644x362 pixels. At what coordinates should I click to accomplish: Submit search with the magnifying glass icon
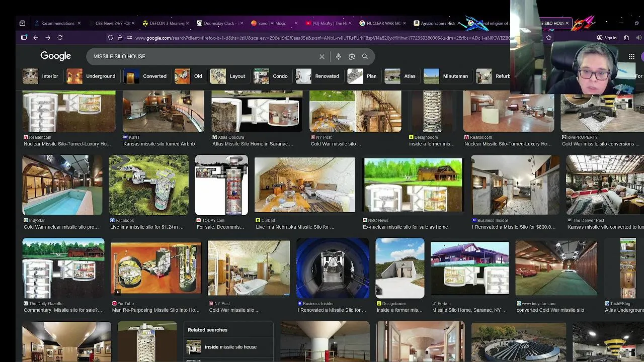365,56
